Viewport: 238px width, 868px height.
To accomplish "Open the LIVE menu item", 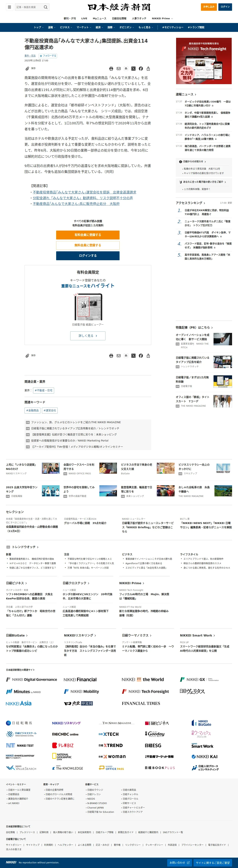I will click(x=84, y=19).
